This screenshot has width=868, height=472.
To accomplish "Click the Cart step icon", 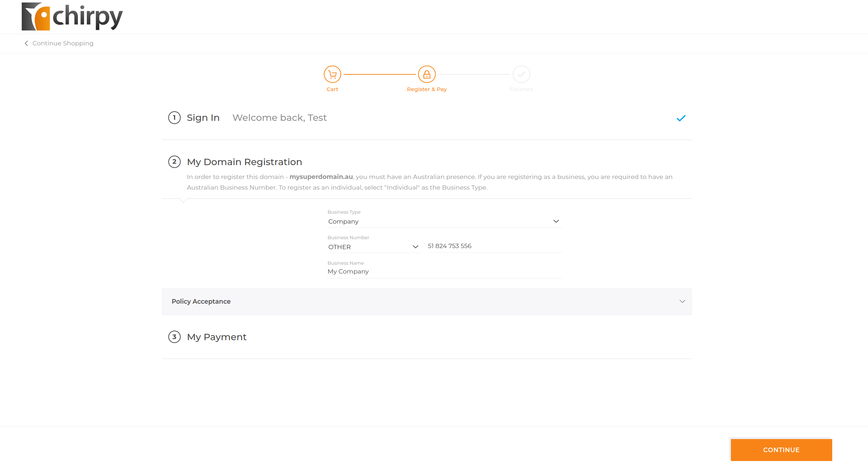I will pyautogui.click(x=332, y=74).
